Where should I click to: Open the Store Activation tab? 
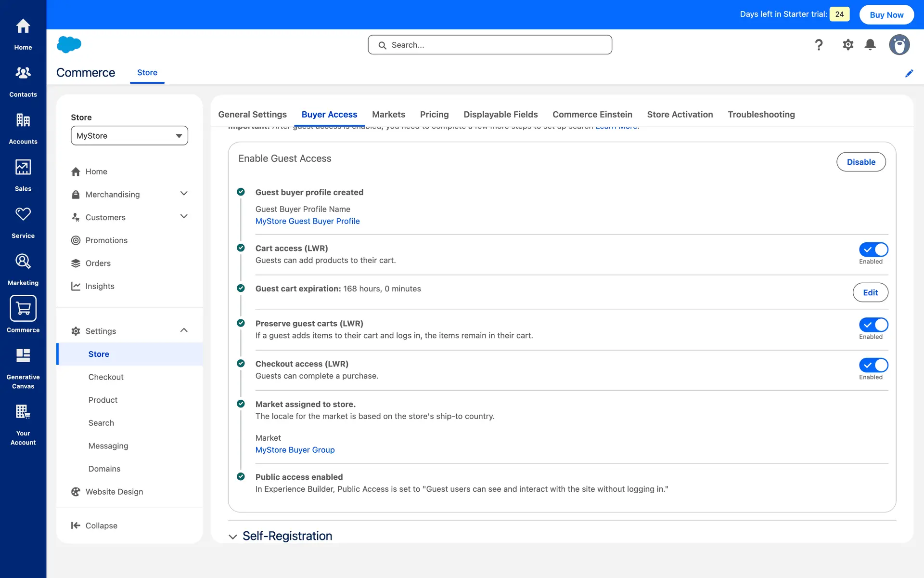[x=680, y=115]
